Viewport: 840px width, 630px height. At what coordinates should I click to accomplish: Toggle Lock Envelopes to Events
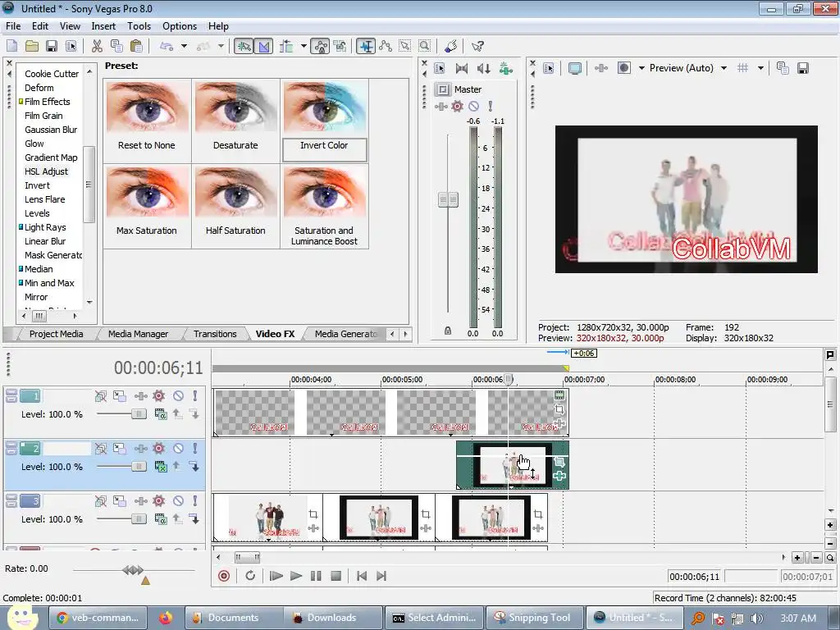click(320, 46)
